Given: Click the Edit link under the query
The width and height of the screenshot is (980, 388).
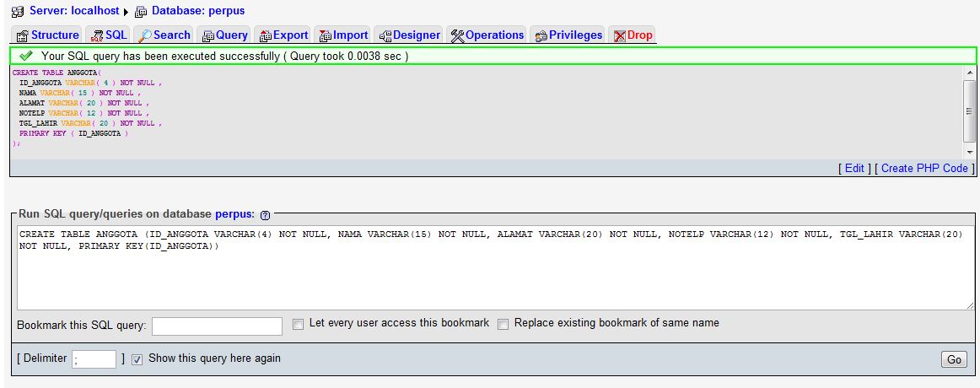Looking at the screenshot, I should tap(854, 168).
